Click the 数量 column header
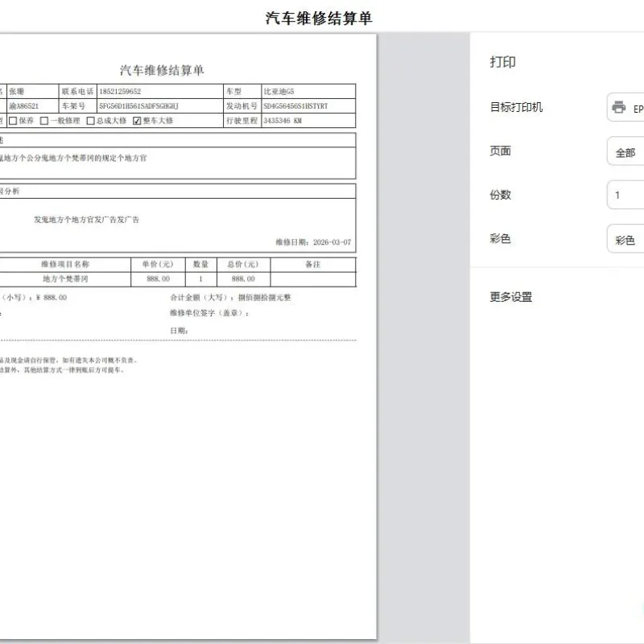This screenshot has width=644, height=644. 200,265
